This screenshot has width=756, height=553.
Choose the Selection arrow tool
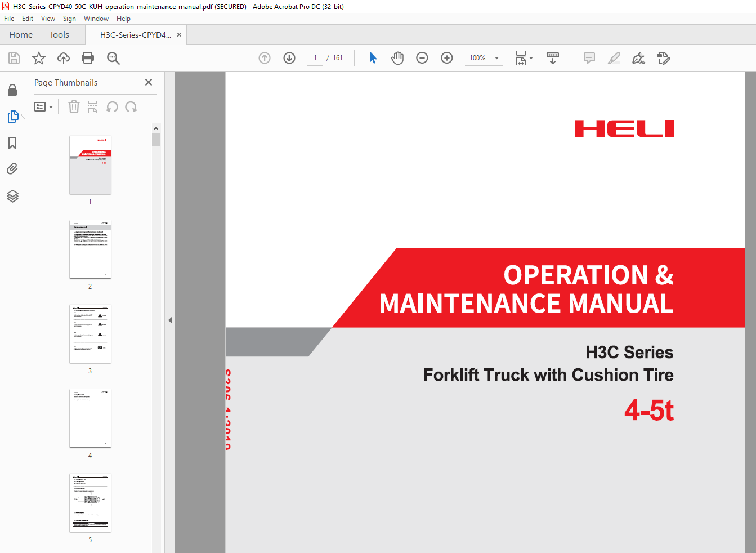373,58
